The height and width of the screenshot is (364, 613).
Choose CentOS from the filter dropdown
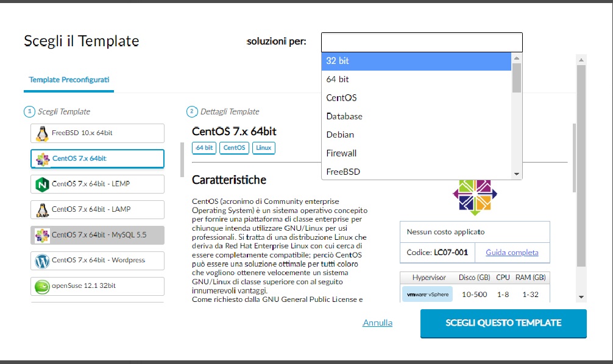pos(416,97)
